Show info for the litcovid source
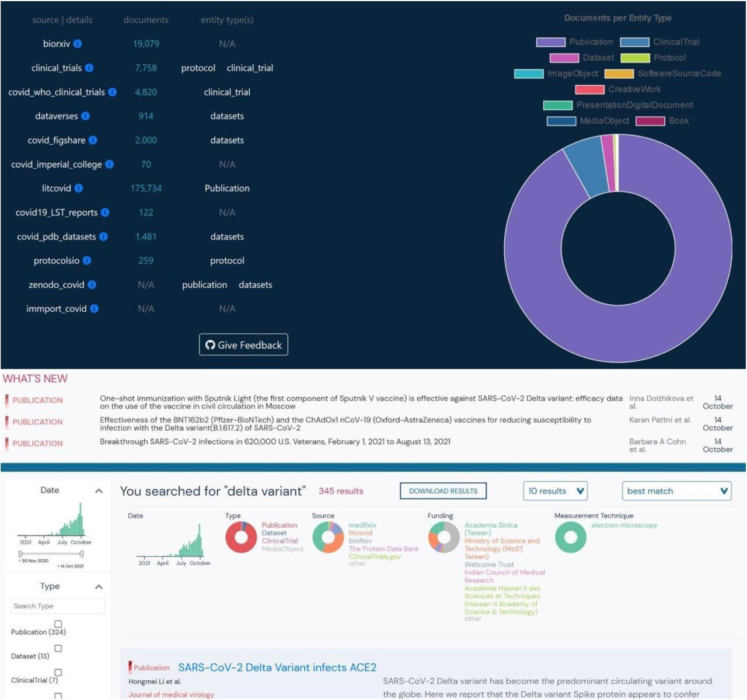The image size is (747, 700). pos(79,188)
